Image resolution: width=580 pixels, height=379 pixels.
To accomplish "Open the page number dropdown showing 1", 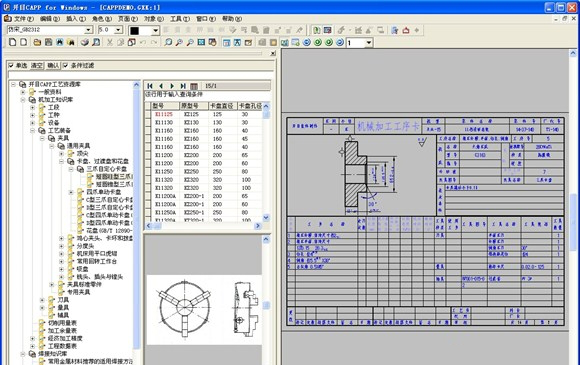I will point(369,43).
